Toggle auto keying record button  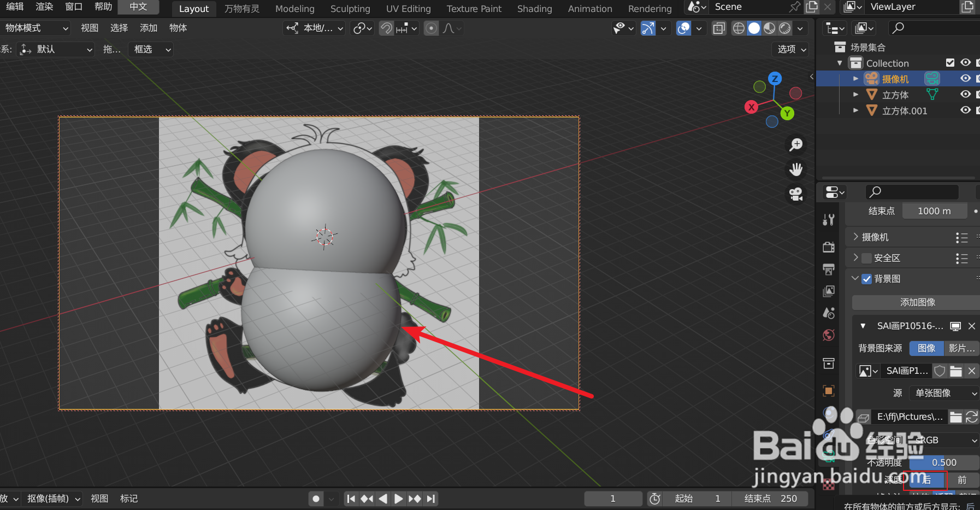click(316, 499)
